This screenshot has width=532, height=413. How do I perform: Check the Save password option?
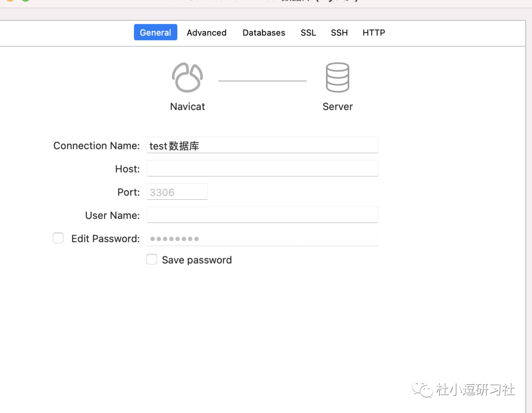(152, 259)
